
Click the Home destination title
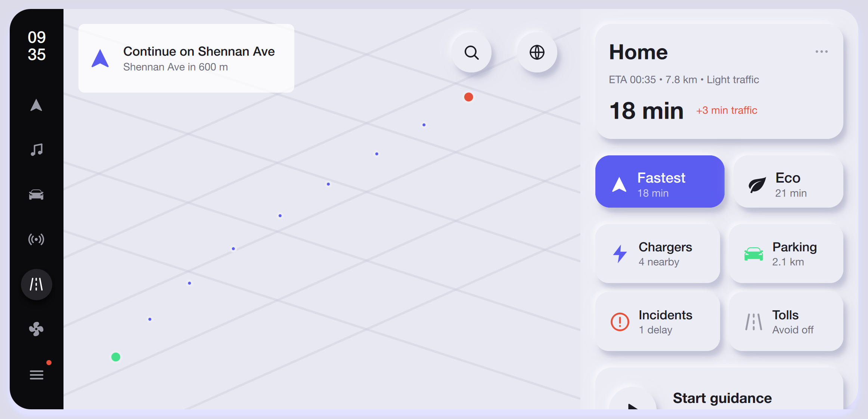[638, 52]
